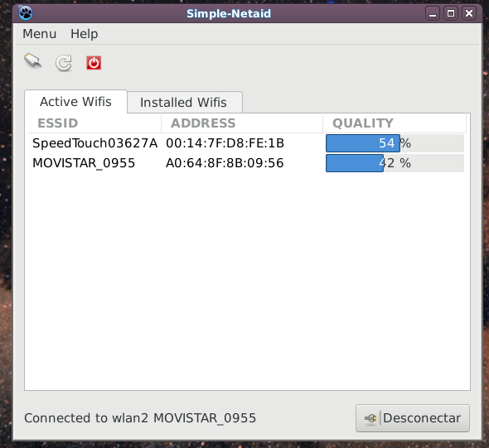Click the address 00:14:7F:D8:FE:1B
This screenshot has width=489, height=448.
tap(225, 143)
